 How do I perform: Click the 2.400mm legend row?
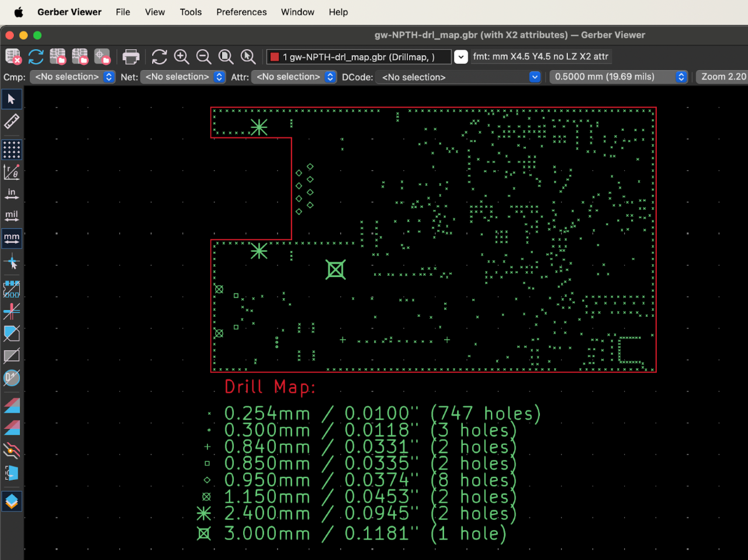[357, 513]
